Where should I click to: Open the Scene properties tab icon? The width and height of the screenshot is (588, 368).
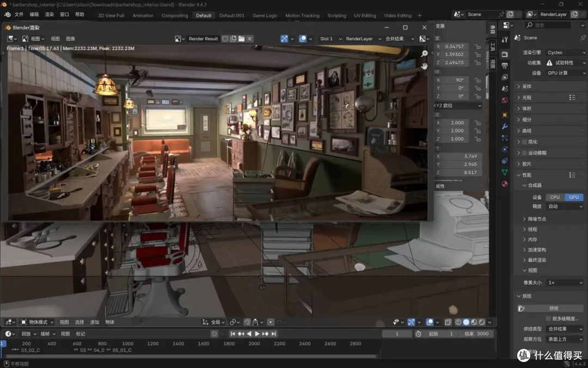pos(505,89)
